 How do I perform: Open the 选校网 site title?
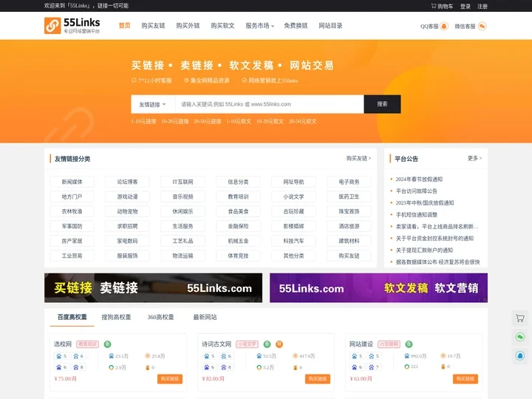[63, 344]
